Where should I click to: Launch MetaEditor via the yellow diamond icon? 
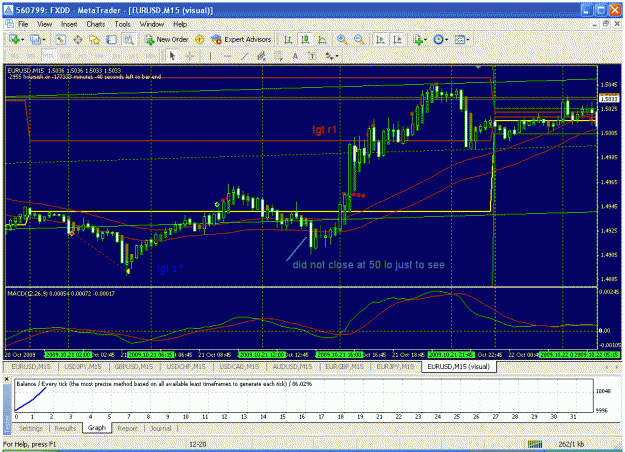pyautogui.click(x=200, y=39)
